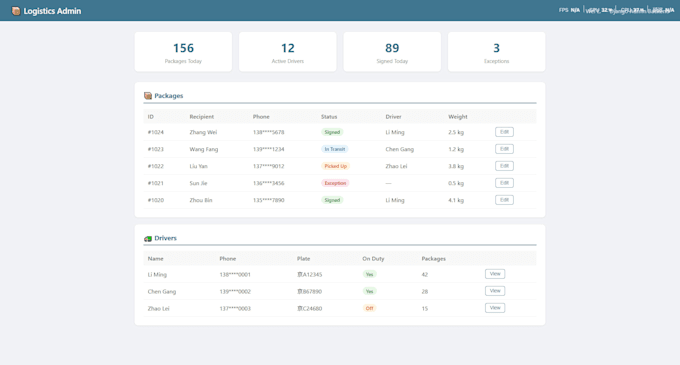The image size is (680, 365).
Task: View driver Zhao Lei's details
Action: 495,308
